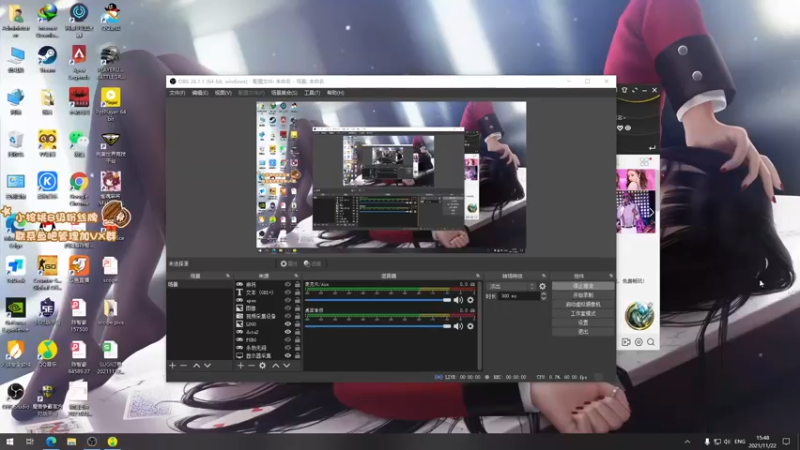800x450 pixels.
Task: Remove scene with the minus icon
Action: (x=183, y=365)
